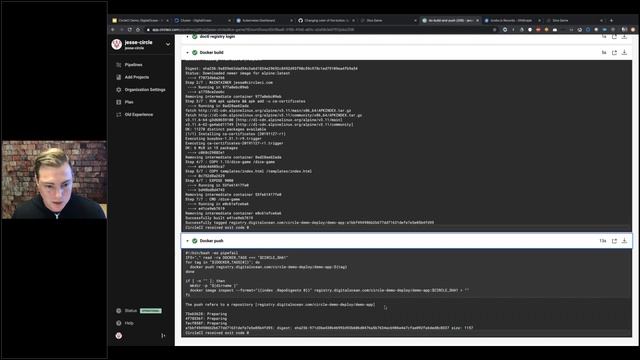Open Add Projects in the sidebar
The image size is (640, 360).
pos(137,77)
